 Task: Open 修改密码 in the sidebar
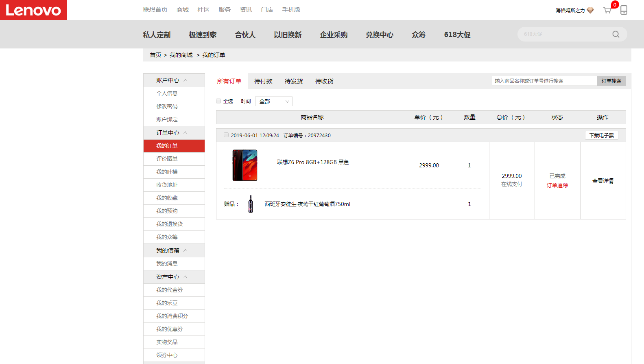(x=174, y=106)
